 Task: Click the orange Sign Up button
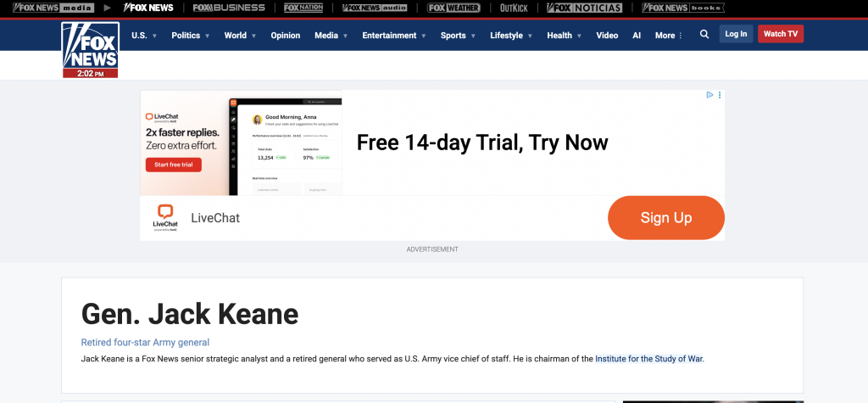tap(666, 218)
